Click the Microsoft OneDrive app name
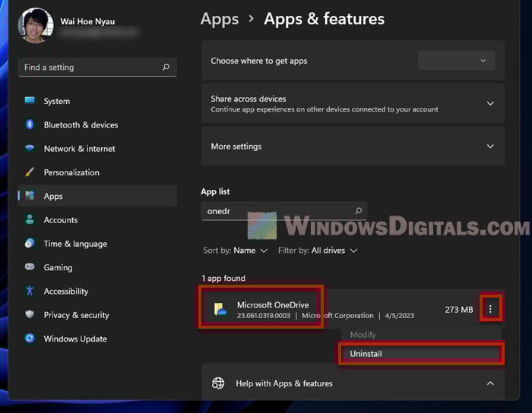 point(273,304)
